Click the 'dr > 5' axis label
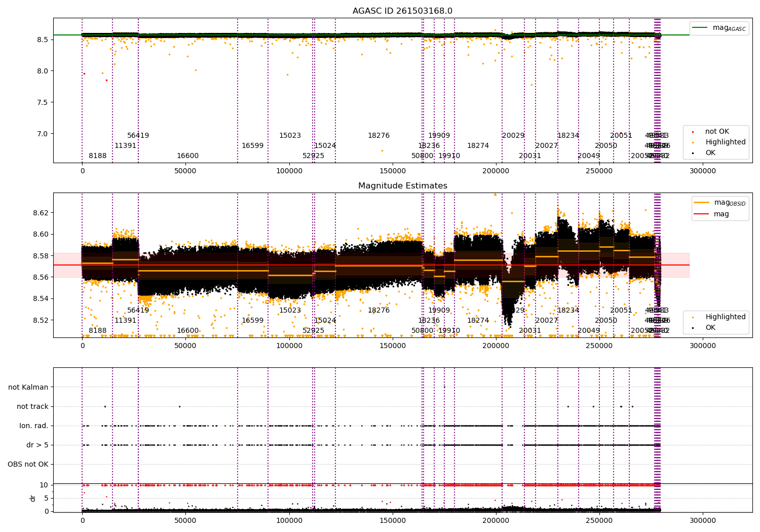This screenshot has height=532, width=760. click(37, 445)
